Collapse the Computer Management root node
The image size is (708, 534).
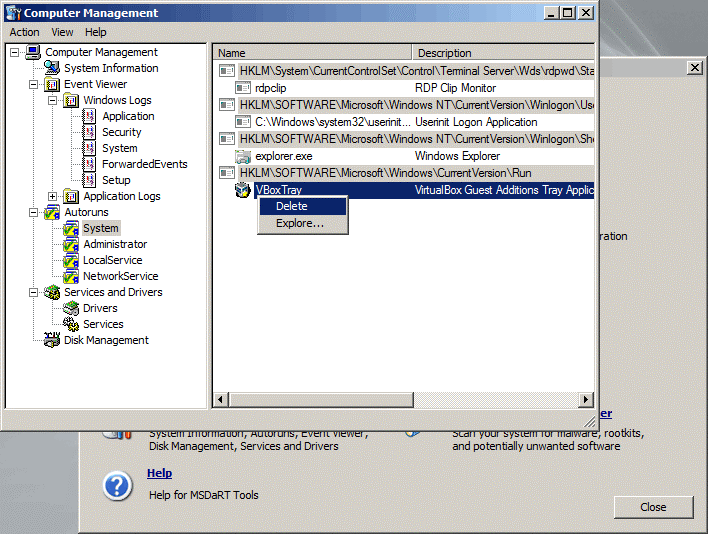point(14,52)
